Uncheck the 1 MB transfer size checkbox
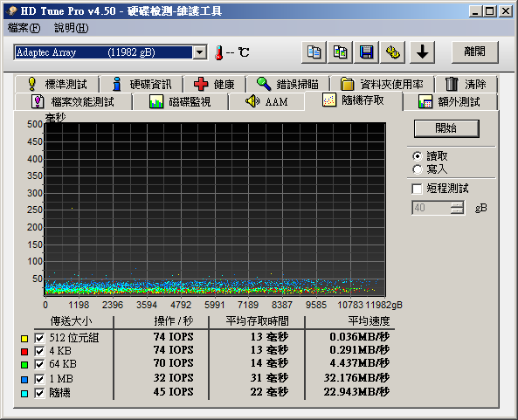Screen dimensions: 518x420 [x=39, y=379]
